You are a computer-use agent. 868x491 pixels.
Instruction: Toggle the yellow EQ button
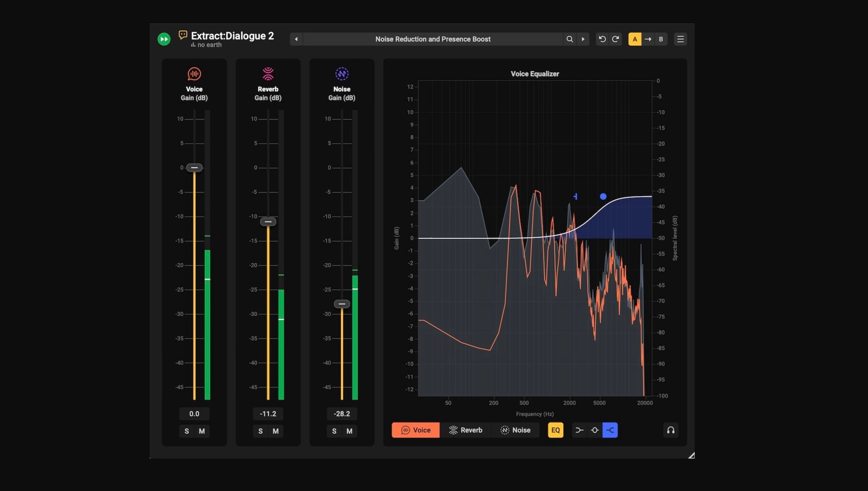tap(555, 430)
